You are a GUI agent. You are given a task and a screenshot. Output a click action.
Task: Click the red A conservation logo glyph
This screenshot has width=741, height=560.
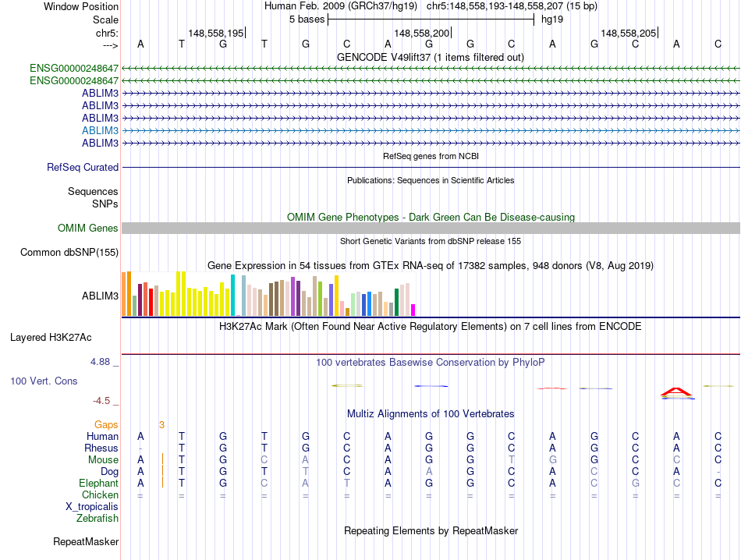pos(677,392)
